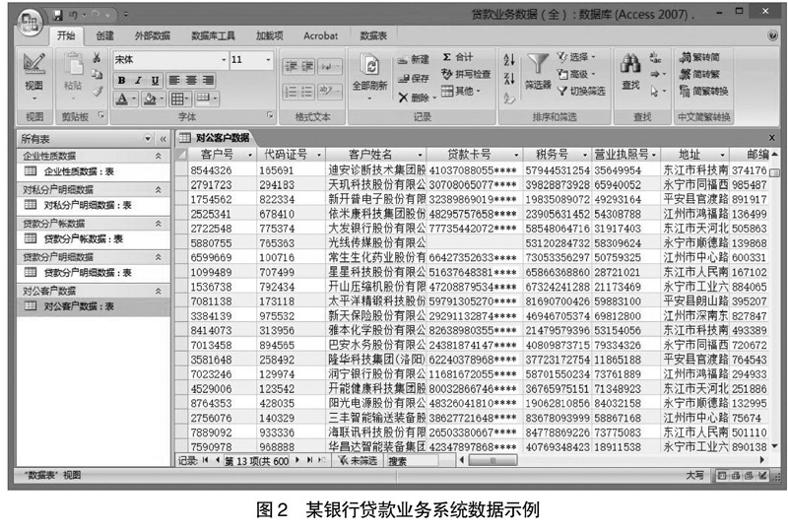Open the 选择 (Selection) filter dropdown
Viewport: 788px width, 532px height.
point(576,57)
